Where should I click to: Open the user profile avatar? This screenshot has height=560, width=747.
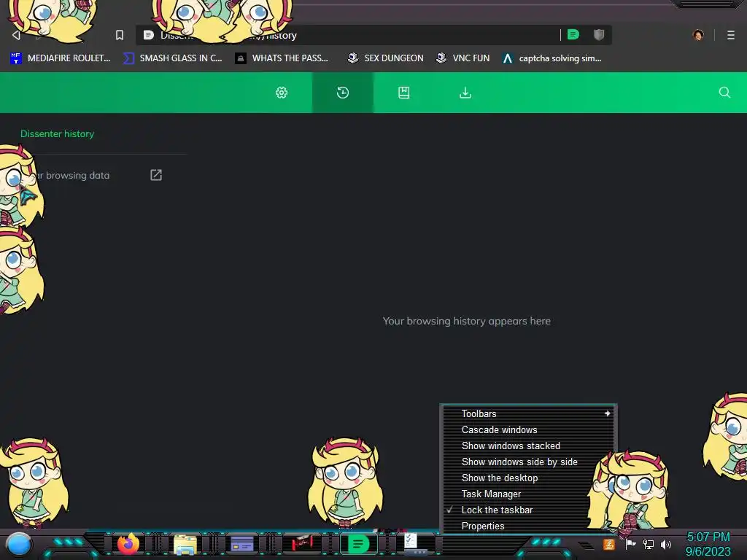click(x=698, y=35)
